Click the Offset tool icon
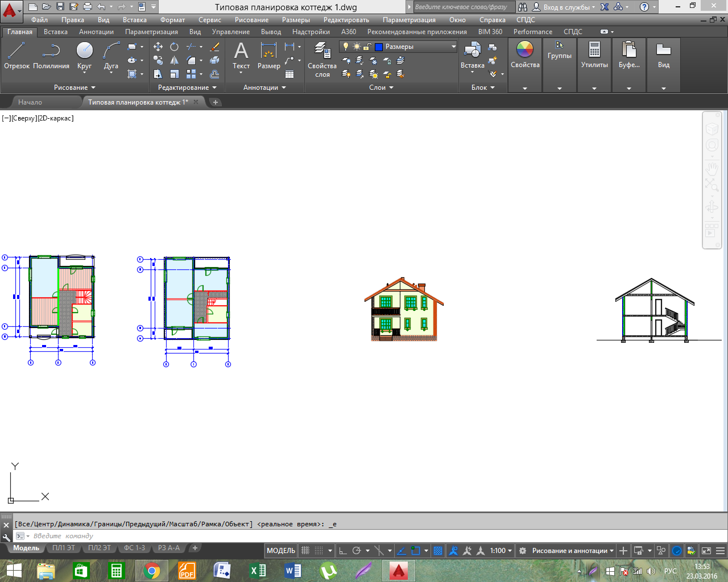This screenshot has width=728, height=582. (x=214, y=74)
